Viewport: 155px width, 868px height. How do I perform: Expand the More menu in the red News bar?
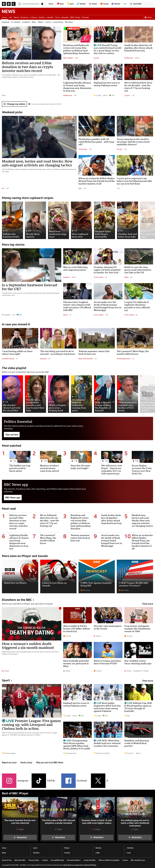pos(148,17)
